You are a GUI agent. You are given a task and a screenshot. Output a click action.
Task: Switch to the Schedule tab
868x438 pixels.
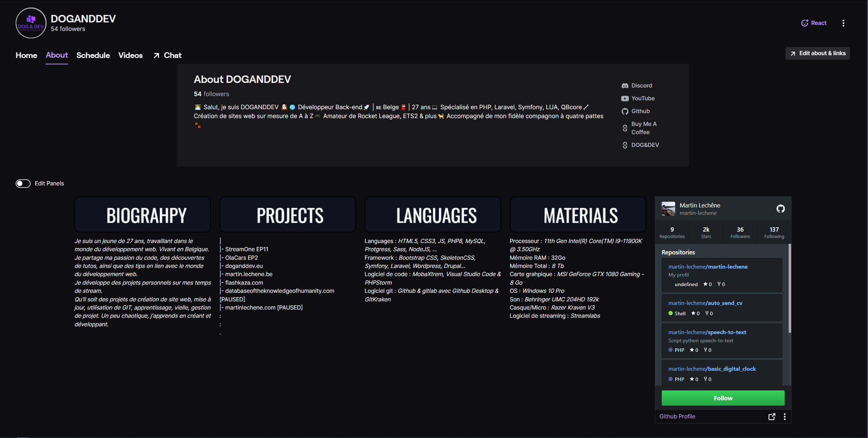pos(93,55)
